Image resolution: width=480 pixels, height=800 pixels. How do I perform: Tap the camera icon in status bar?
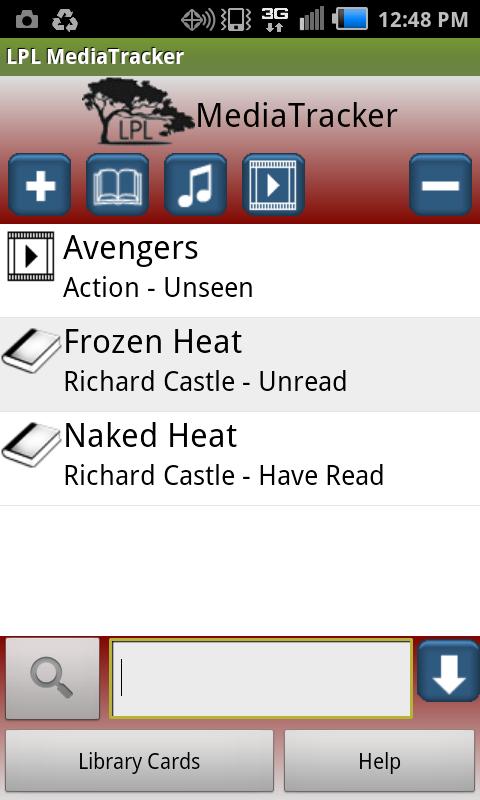click(27, 19)
